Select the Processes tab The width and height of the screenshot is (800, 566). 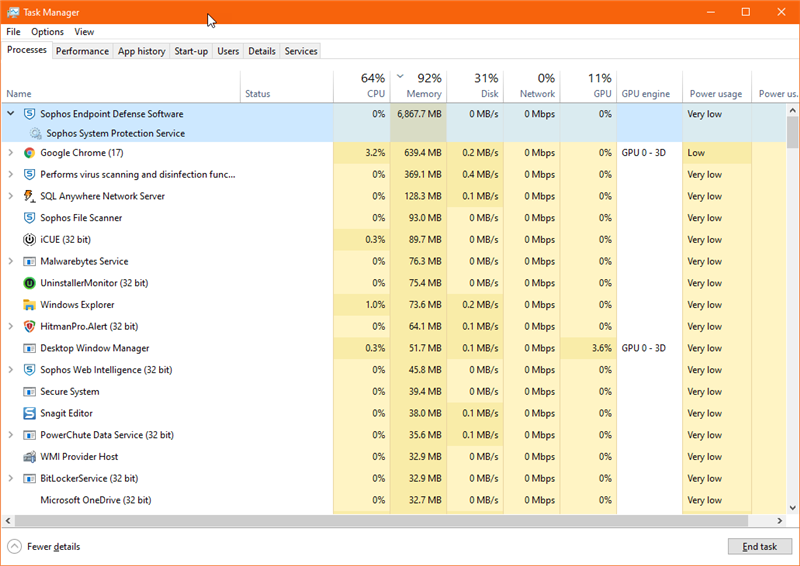tap(27, 50)
